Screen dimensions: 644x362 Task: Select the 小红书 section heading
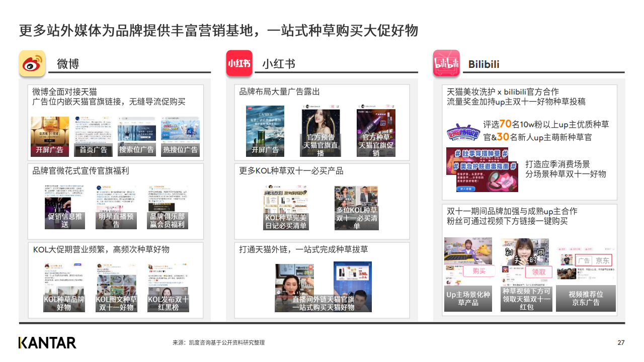(x=278, y=64)
